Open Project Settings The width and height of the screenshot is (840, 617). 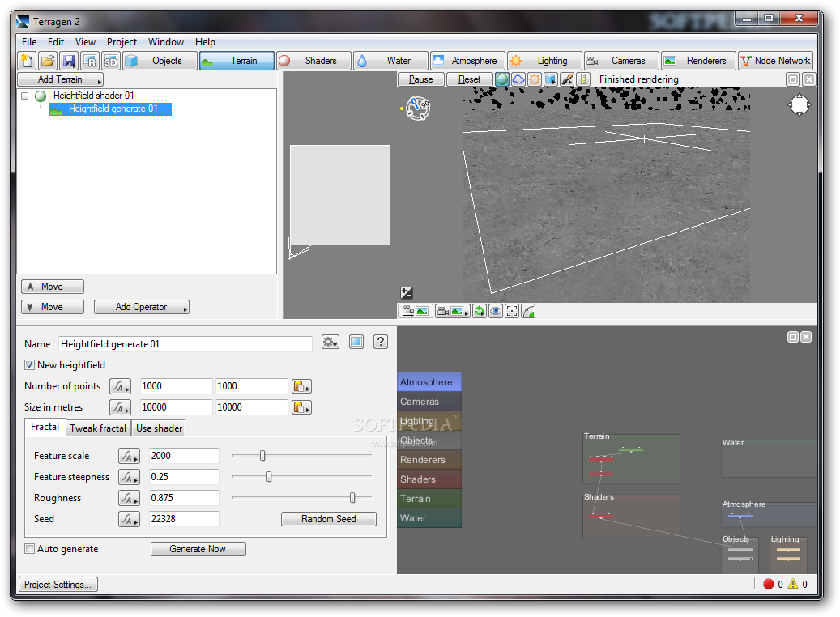(58, 585)
